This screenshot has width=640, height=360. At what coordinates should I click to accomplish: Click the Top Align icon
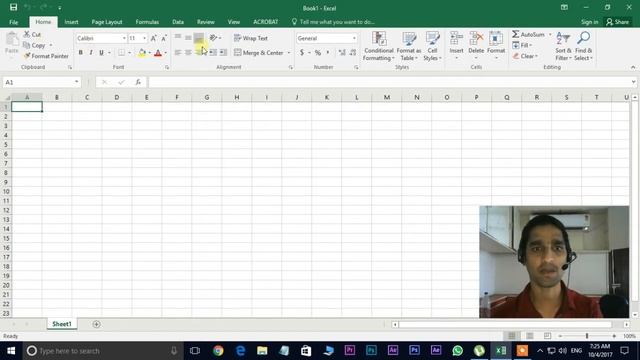[x=178, y=38]
